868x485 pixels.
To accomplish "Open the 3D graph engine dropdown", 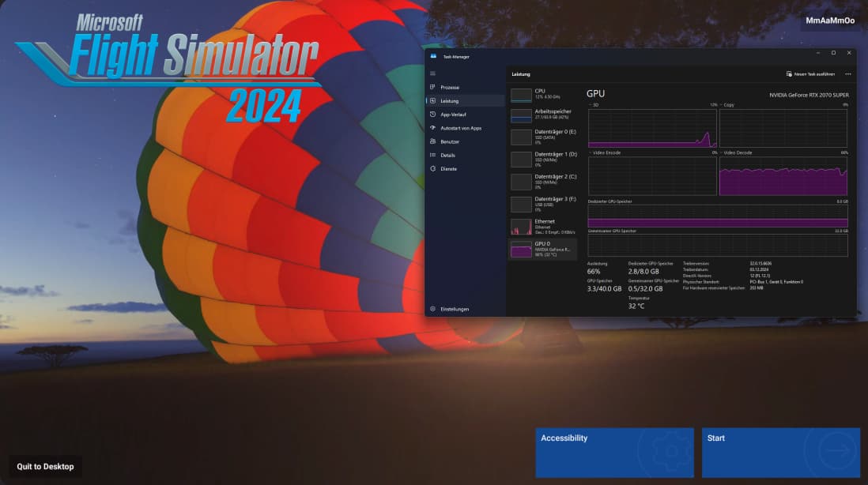I will point(594,105).
